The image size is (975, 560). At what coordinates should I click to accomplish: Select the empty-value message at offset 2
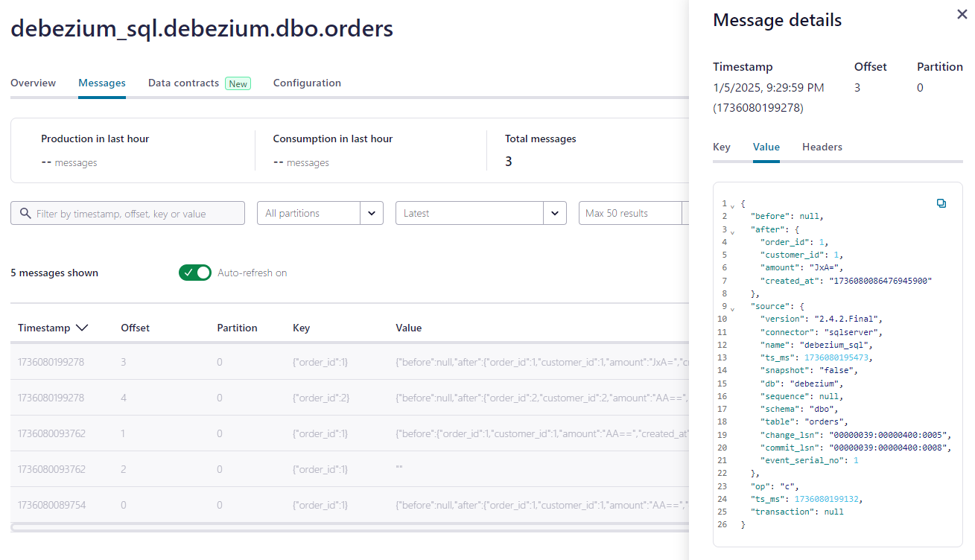click(x=350, y=469)
